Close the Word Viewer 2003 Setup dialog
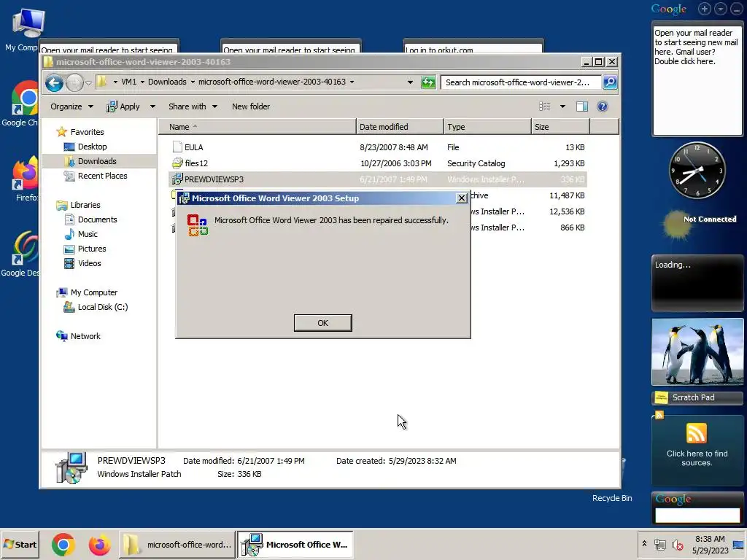747x560 pixels. point(461,198)
